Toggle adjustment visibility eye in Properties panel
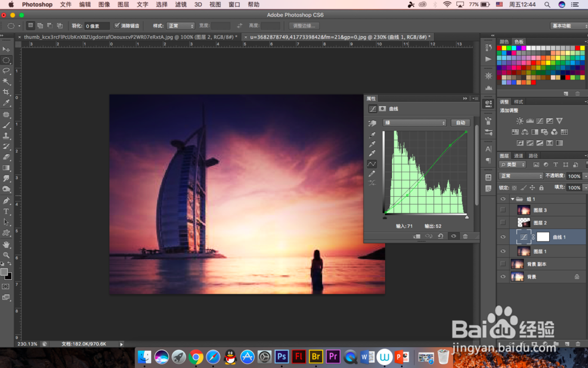 coord(453,236)
